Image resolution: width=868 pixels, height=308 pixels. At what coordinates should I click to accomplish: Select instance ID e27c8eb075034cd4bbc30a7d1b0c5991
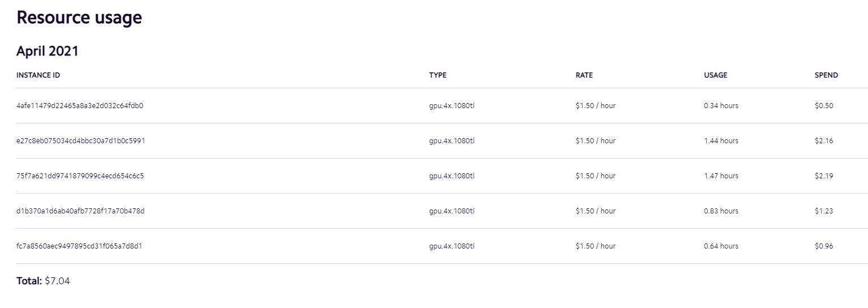tap(81, 141)
